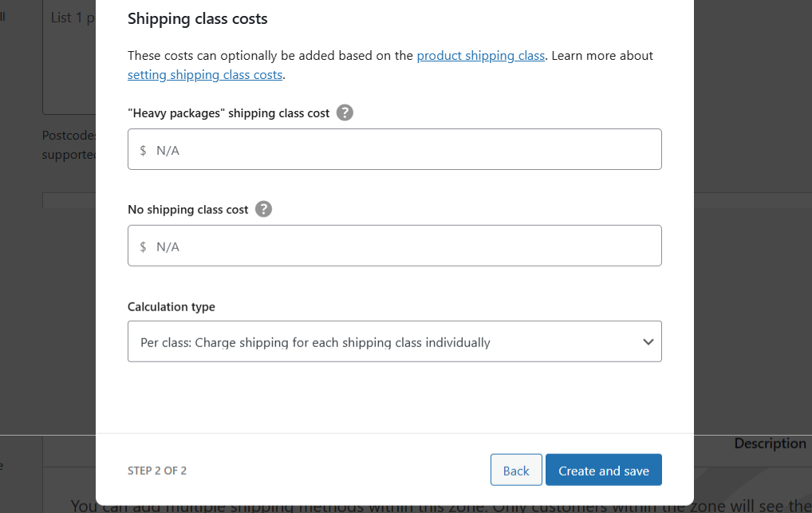This screenshot has height=513, width=812.
Task: Go back to the previous step
Action: (x=516, y=470)
